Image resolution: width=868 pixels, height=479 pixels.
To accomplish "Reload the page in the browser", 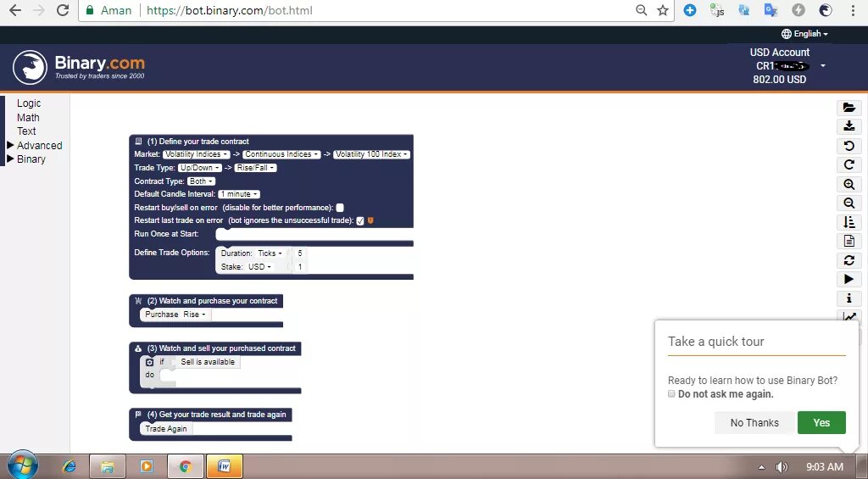I will tap(63, 10).
